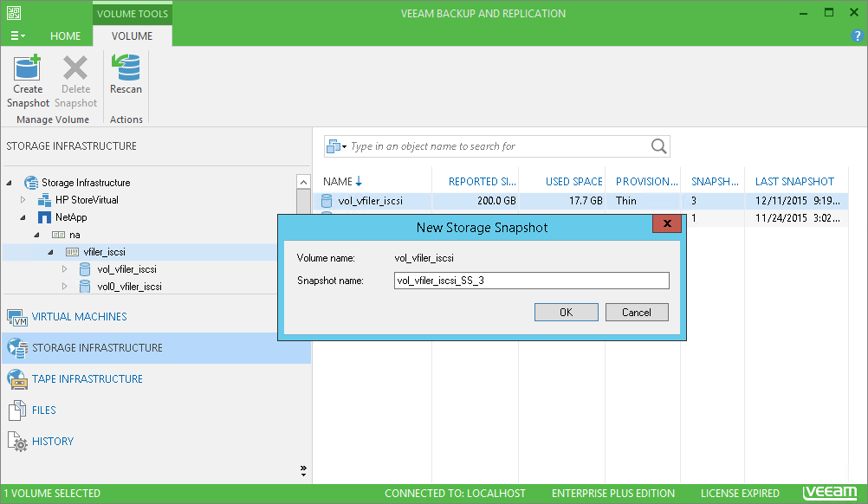Select vol_vfiler_iscsi row in volume list
Screen dimensions: 868x504
click(580, 201)
